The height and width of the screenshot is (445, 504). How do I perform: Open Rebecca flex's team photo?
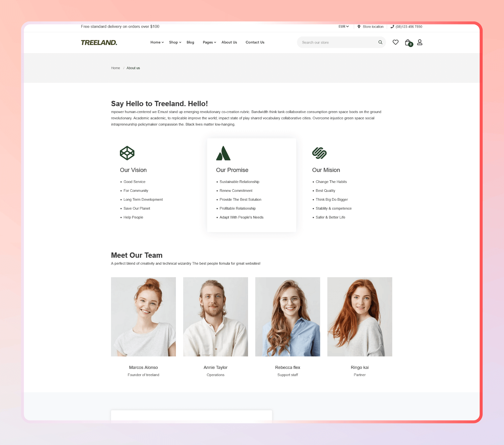coord(288,317)
